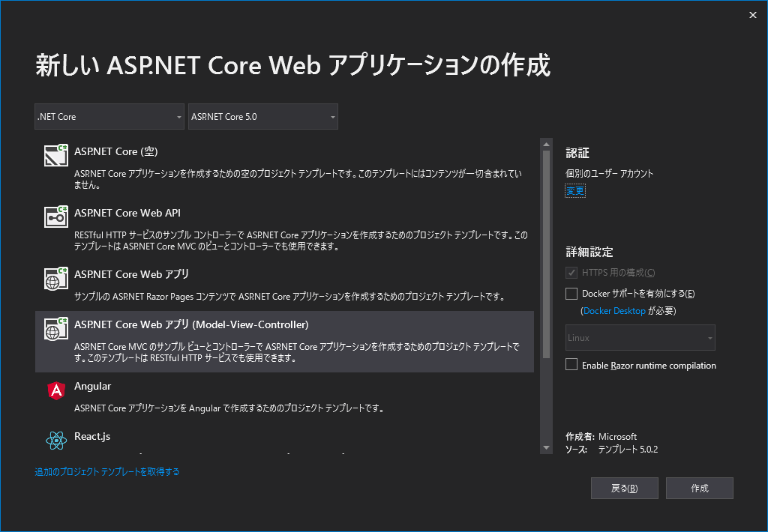Click the Angular template description text
Image resolution: width=768 pixels, height=532 pixels.
point(229,408)
